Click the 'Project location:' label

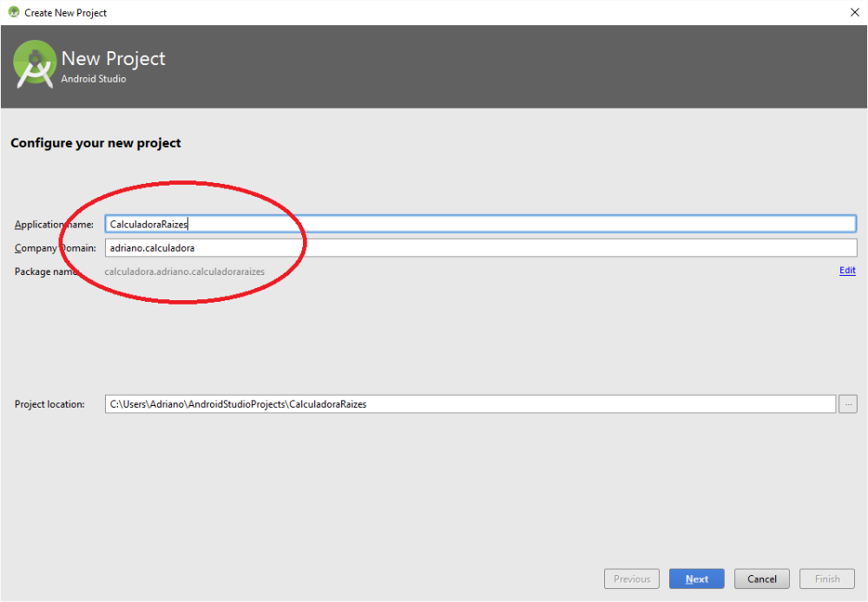pos(49,404)
